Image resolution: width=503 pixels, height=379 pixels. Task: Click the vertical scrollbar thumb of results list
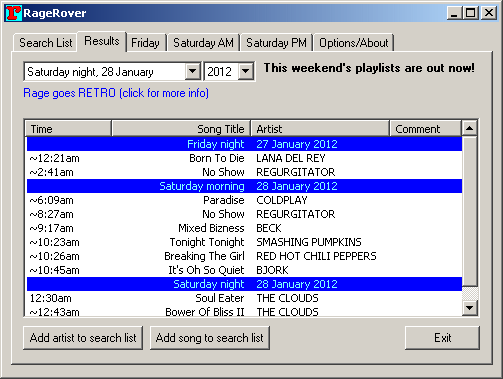point(469,211)
